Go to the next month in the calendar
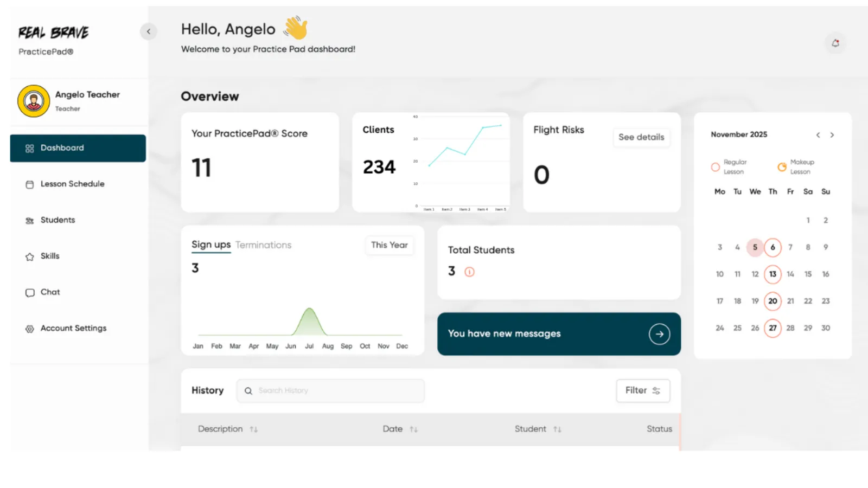This screenshot has height=488, width=868. point(832,135)
